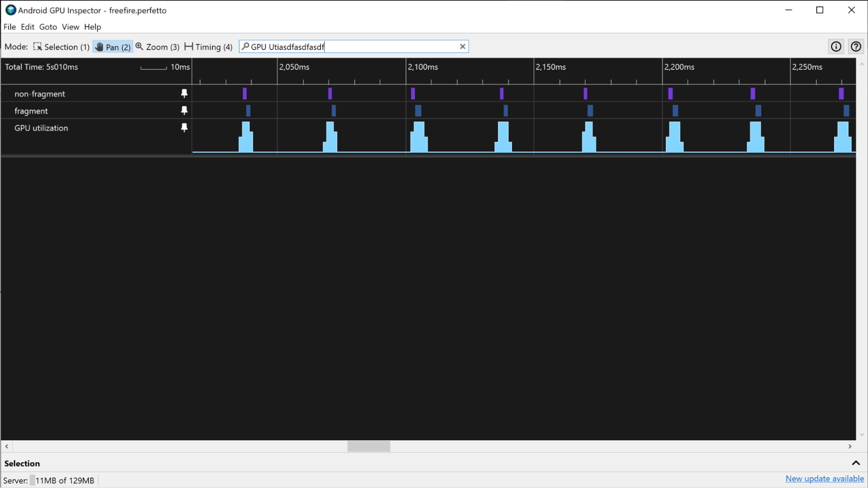Open the help dialog

click(x=855, y=46)
